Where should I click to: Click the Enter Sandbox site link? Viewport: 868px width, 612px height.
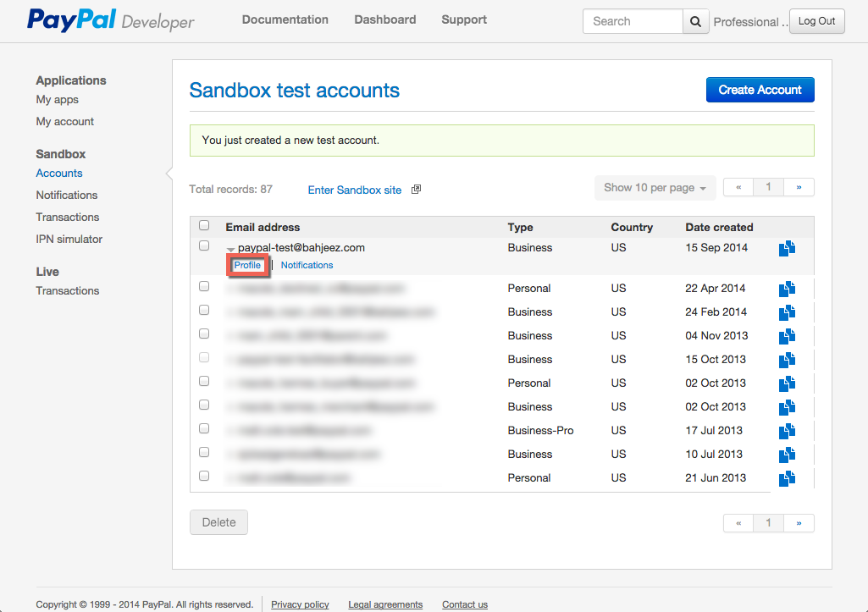pyautogui.click(x=354, y=190)
